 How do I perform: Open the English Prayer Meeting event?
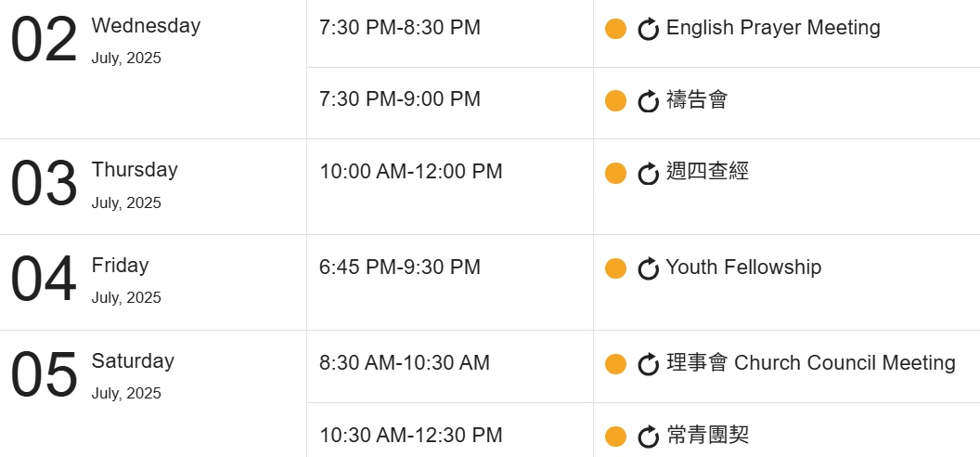[x=773, y=28]
